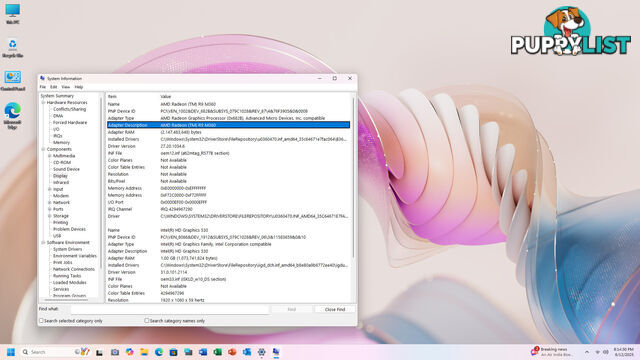Open Microsoft Edge desktop shortcut

point(13,116)
